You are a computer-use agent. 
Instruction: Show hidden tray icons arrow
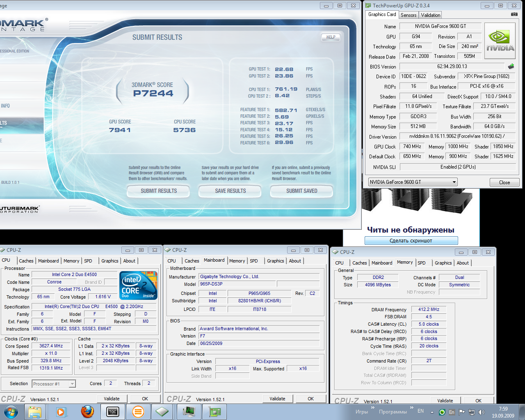432,412
